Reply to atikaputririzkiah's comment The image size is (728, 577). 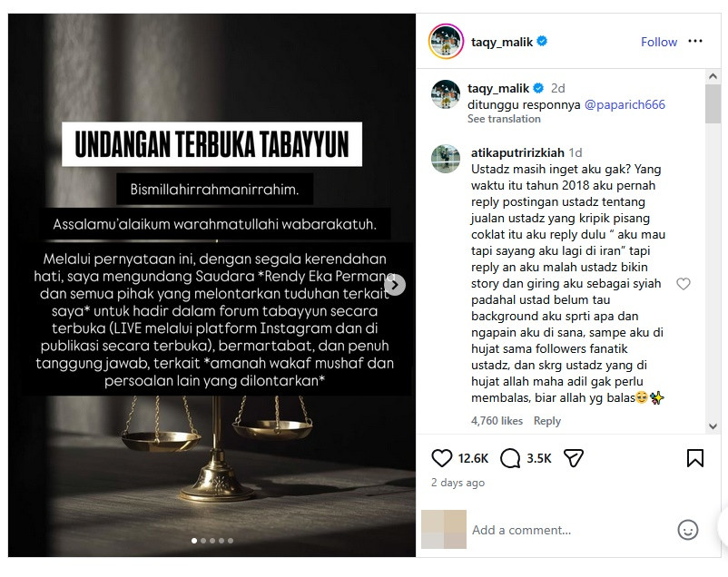[x=547, y=421]
